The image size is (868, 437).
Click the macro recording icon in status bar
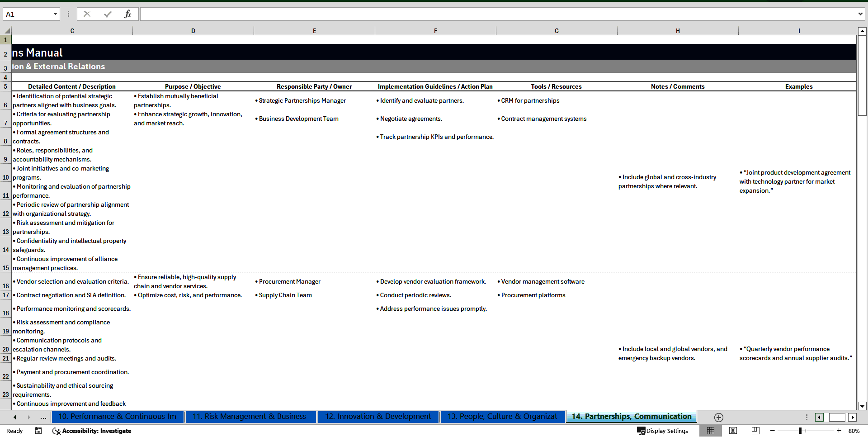click(38, 431)
